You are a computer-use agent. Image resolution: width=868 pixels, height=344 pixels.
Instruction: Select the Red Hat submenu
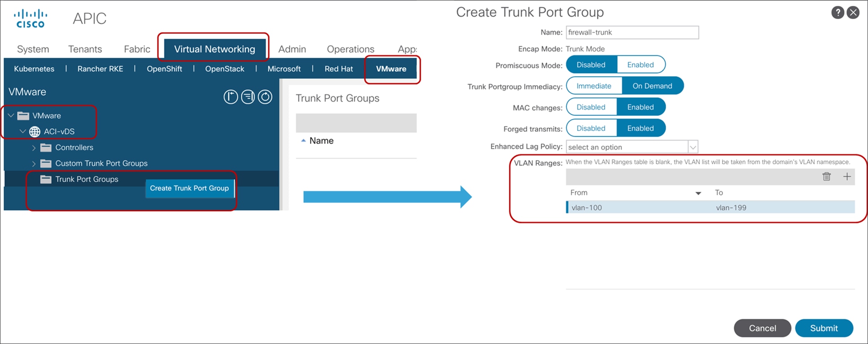(x=339, y=69)
